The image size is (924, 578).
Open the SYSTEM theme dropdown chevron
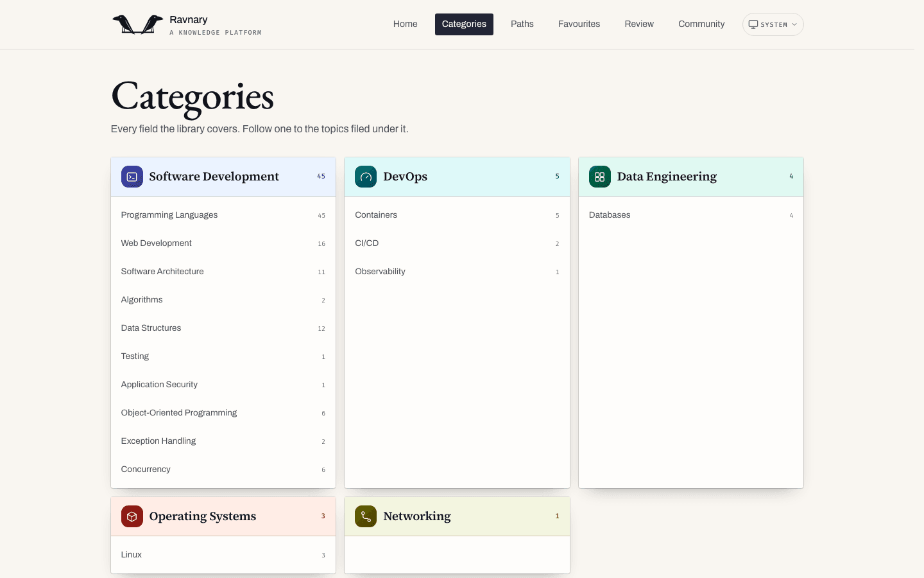pos(794,24)
